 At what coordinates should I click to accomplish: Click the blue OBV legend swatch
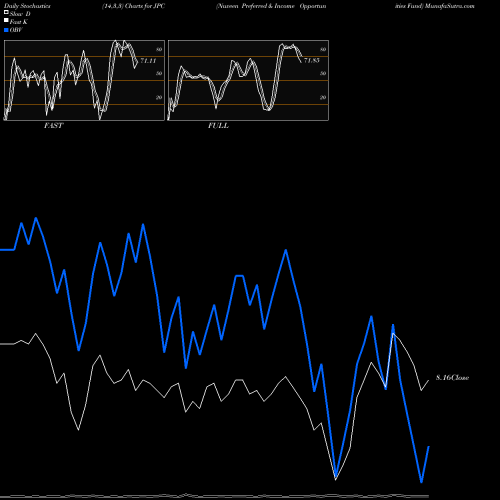click(6, 30)
